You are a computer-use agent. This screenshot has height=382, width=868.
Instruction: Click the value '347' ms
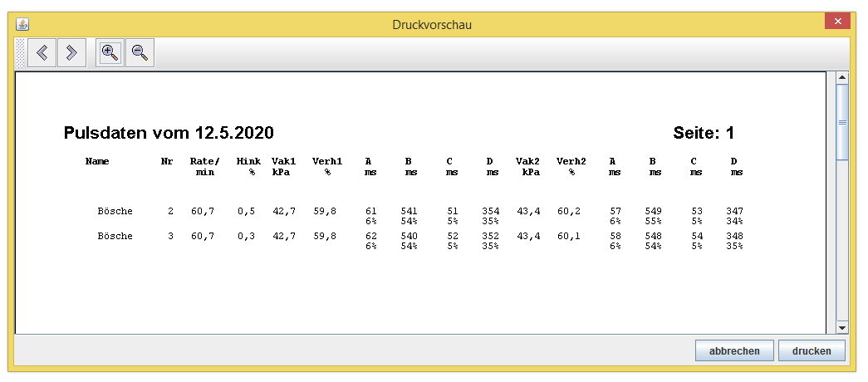[734, 211]
